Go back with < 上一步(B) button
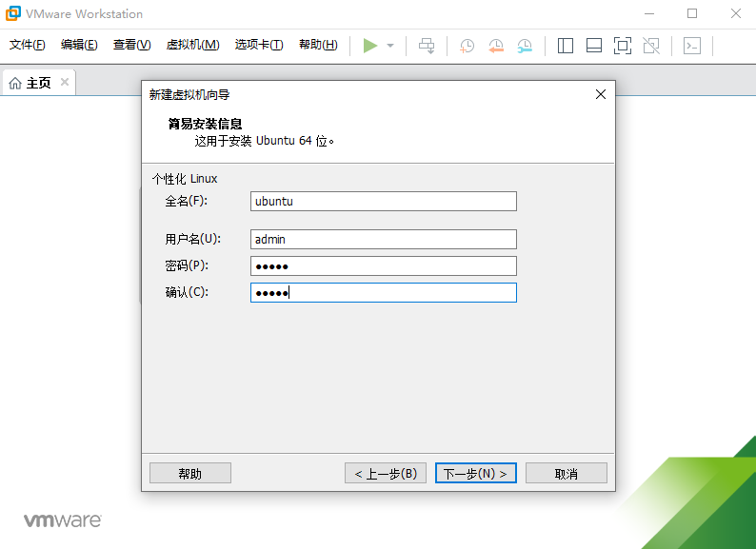Screen dimensions: 756x549 386,473
